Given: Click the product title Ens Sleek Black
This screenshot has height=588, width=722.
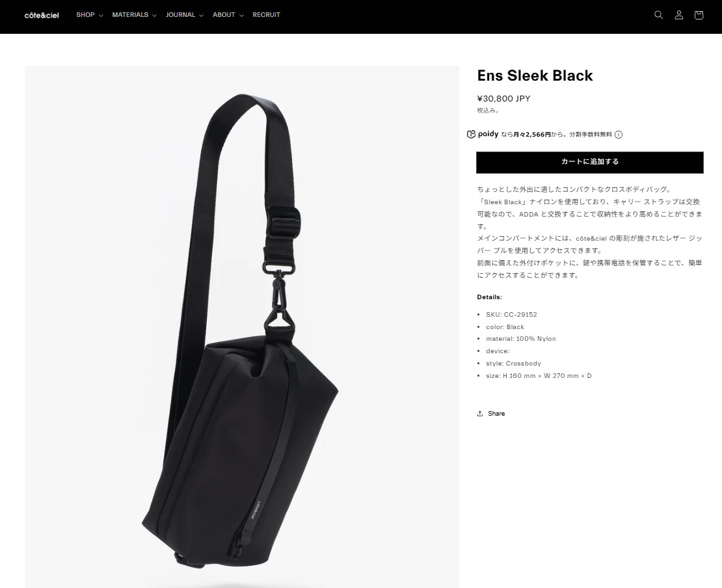Looking at the screenshot, I should (x=535, y=75).
